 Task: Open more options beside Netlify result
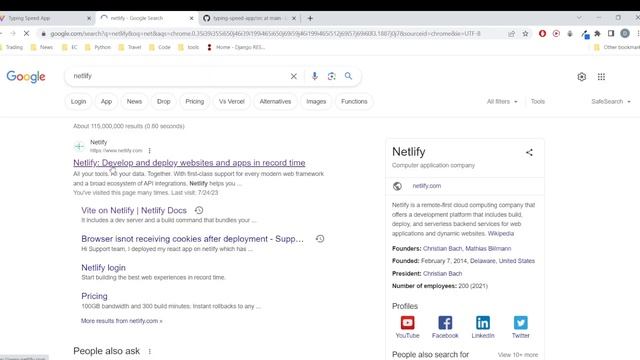coord(150,151)
